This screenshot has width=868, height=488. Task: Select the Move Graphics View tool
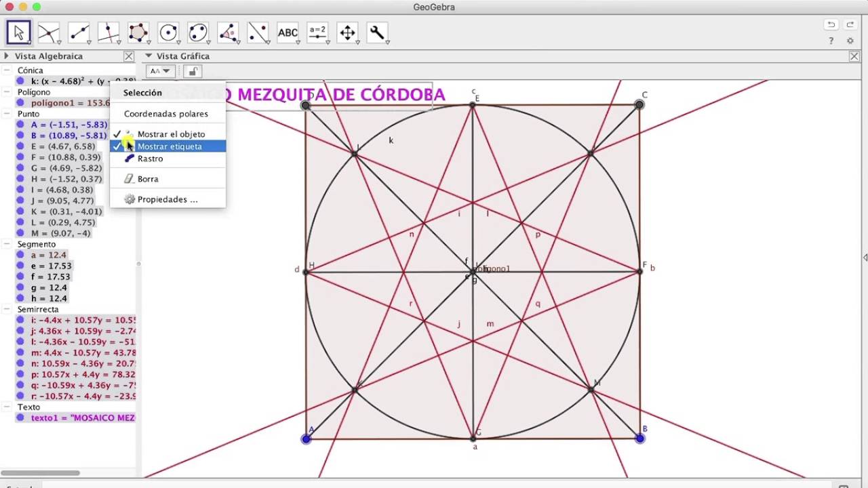point(347,32)
